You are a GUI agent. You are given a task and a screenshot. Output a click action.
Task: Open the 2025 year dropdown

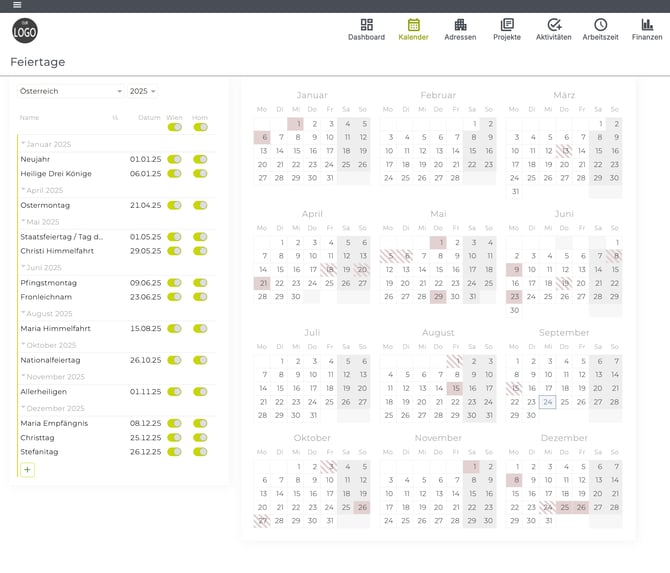point(143,91)
